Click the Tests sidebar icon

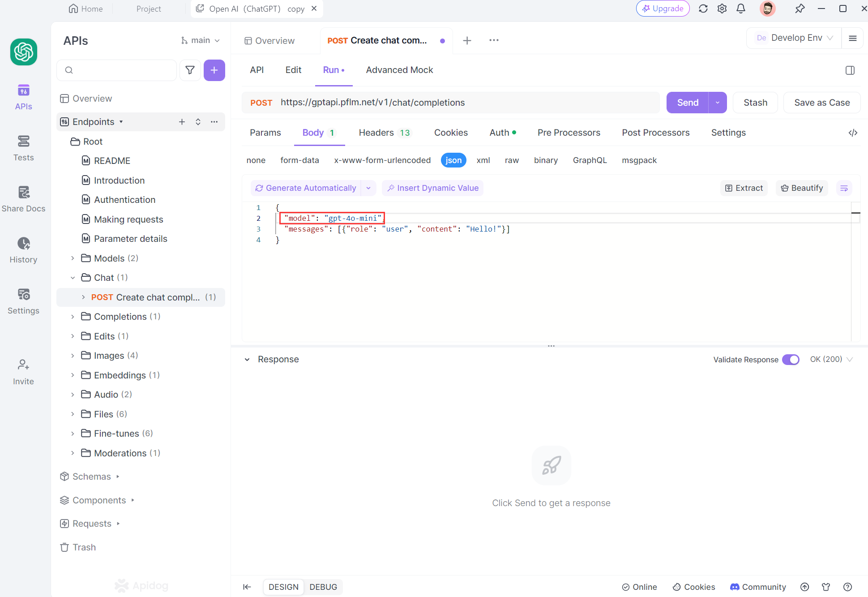coord(23,148)
